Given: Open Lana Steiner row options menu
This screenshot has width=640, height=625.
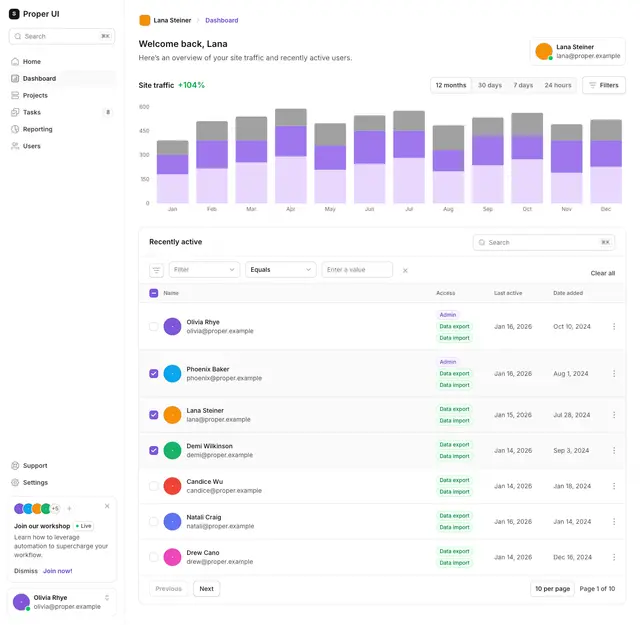Looking at the screenshot, I should 614,415.
